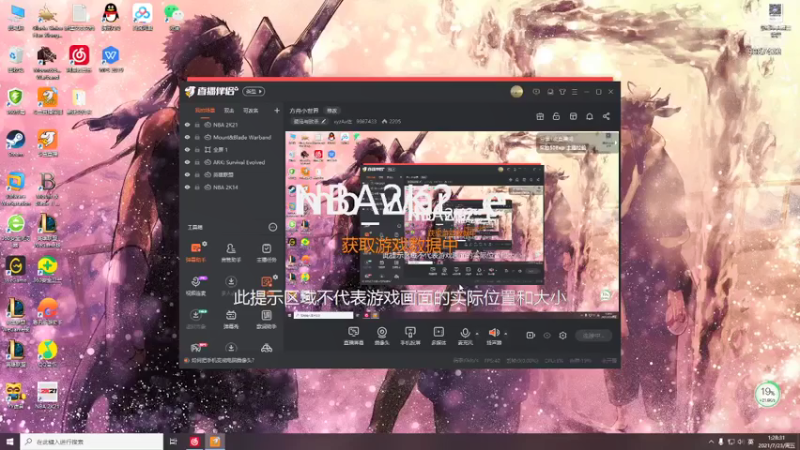Screen dimensions: 800x450
Task: Open the hamburger menu in title bar
Action: (574, 92)
